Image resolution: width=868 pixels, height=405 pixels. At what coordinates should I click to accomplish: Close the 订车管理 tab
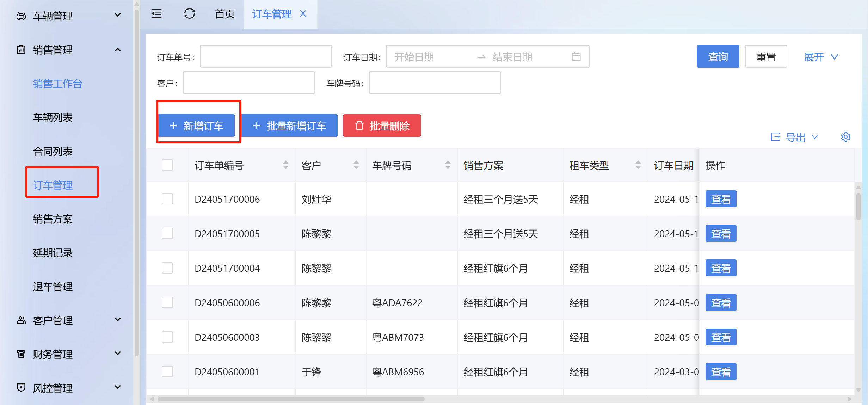[x=303, y=14]
